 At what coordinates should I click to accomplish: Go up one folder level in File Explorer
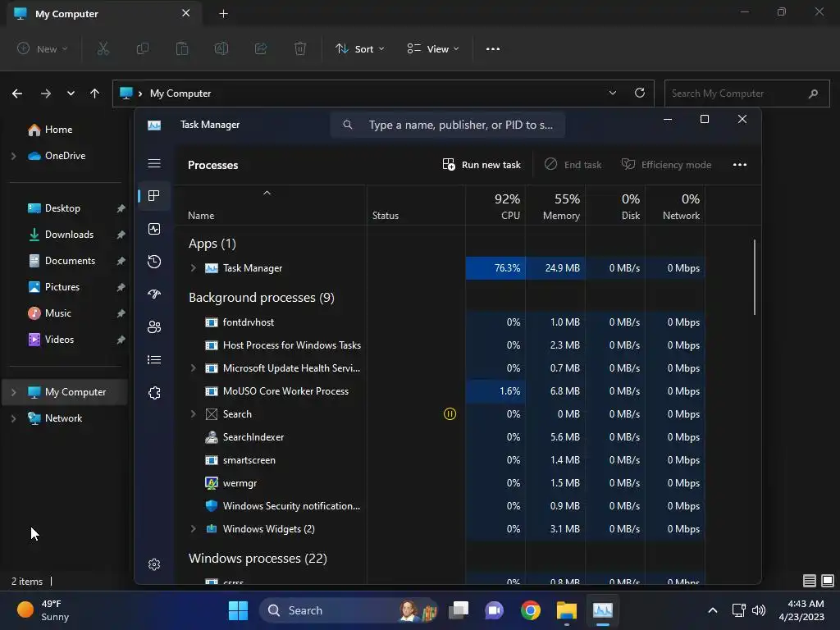pyautogui.click(x=95, y=94)
